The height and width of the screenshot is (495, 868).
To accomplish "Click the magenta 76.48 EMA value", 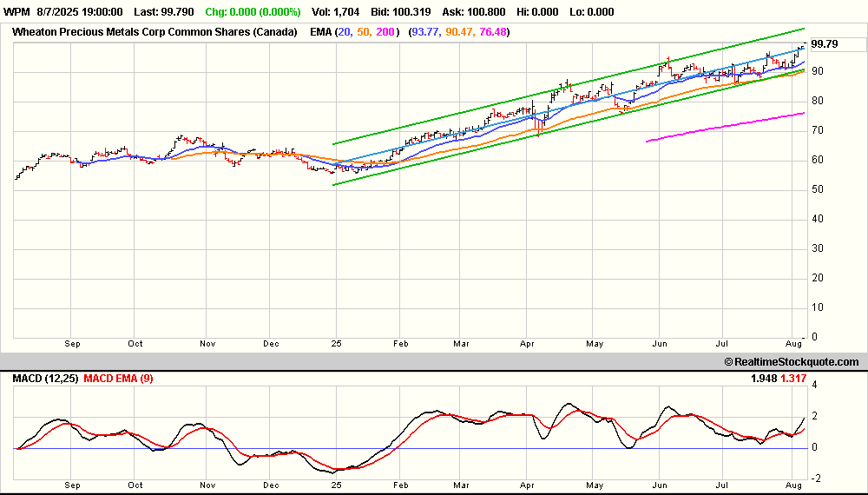I will point(493,32).
